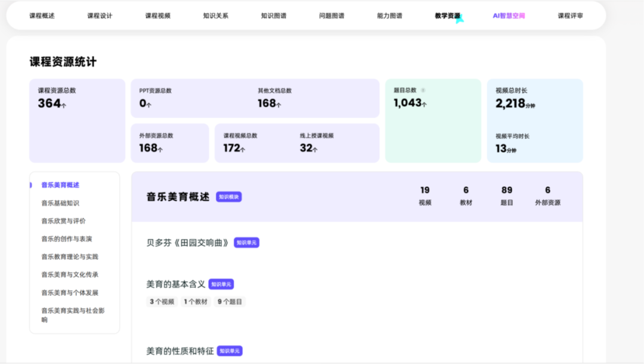Open the 知识关系 tab
Viewport: 644px width, 364px height.
[215, 16]
